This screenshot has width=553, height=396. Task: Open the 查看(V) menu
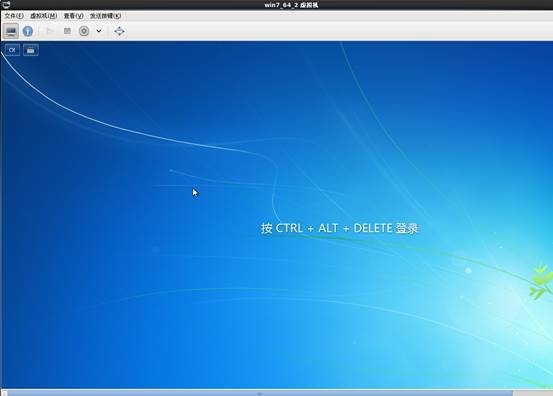pyautogui.click(x=73, y=16)
